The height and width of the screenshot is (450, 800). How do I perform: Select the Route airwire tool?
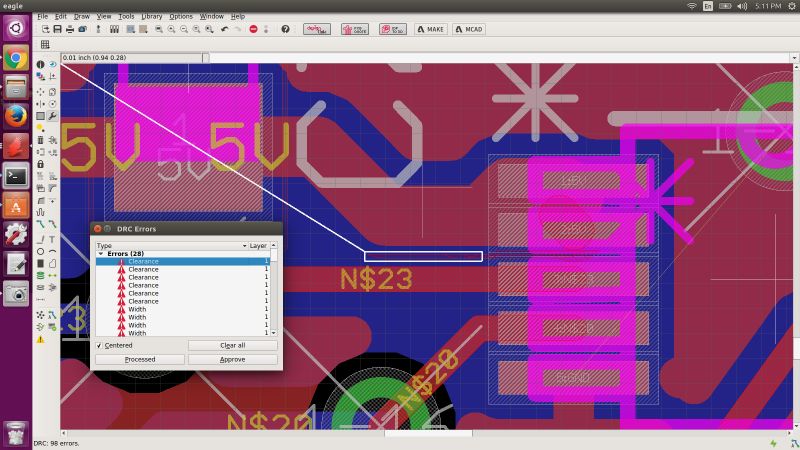40,223
